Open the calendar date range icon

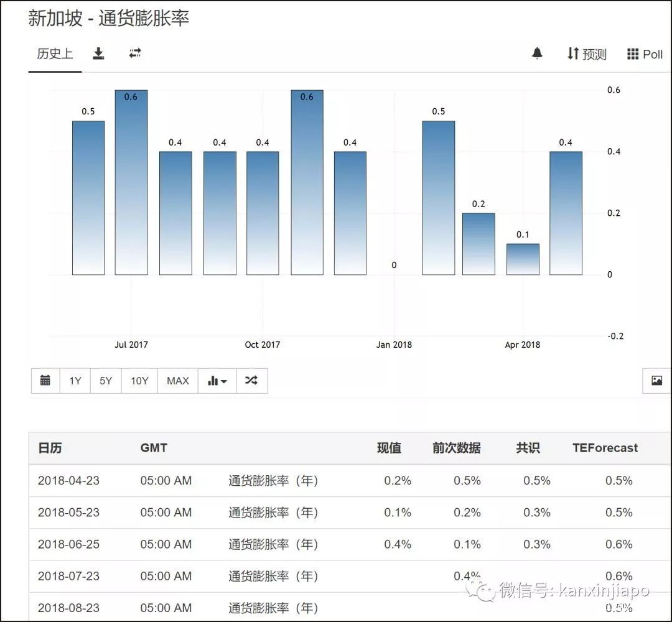[45, 381]
